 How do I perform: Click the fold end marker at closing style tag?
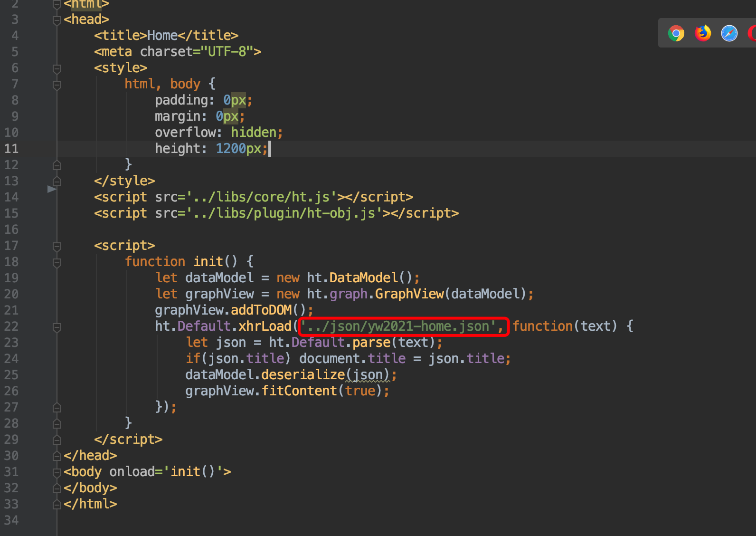click(x=57, y=182)
